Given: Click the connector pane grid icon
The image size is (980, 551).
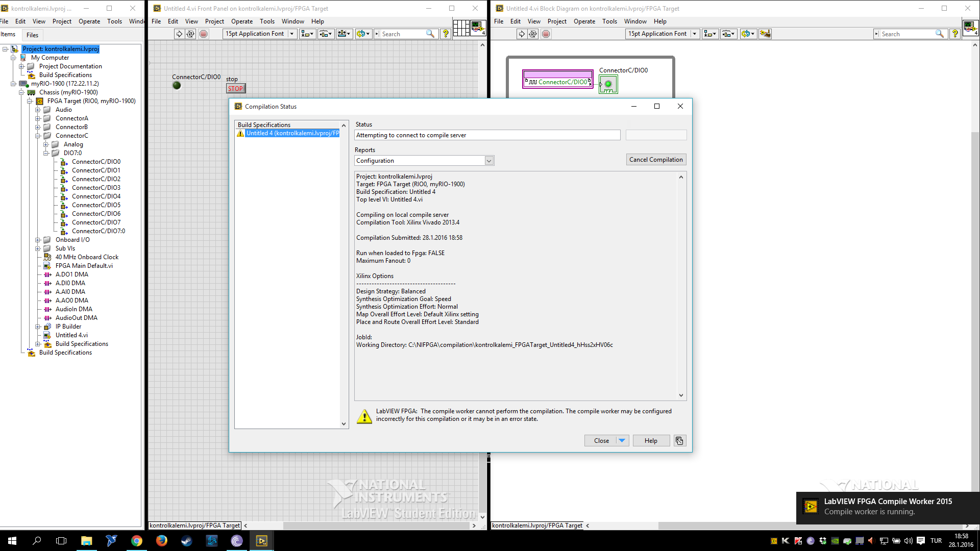Looking at the screenshot, I should coord(461,28).
